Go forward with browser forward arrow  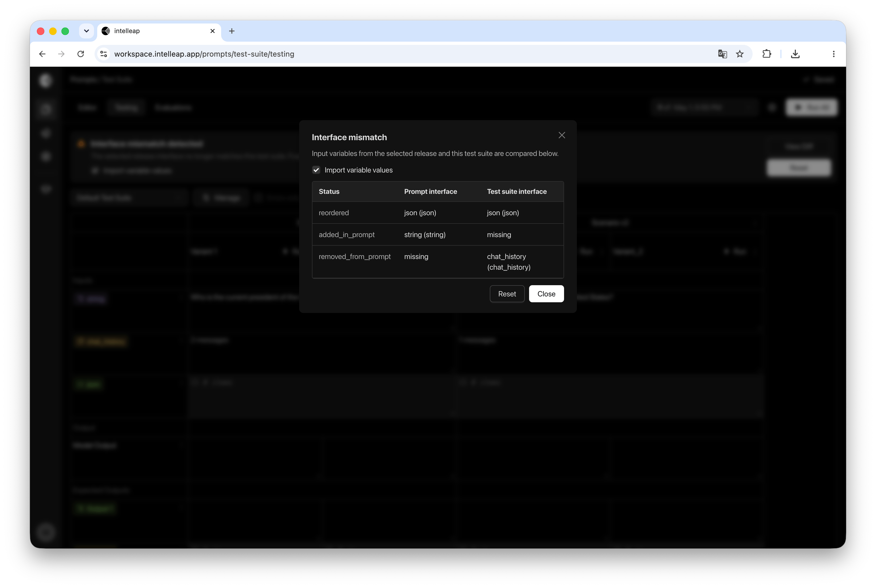click(61, 54)
